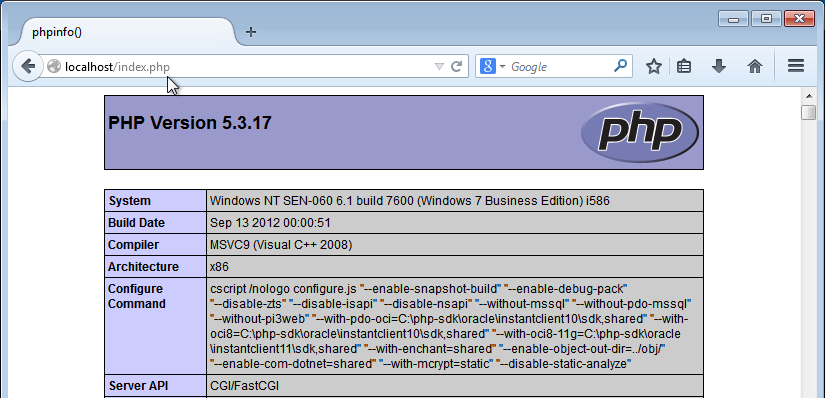The height and width of the screenshot is (398, 825).
Task: Click the globe site identity icon
Action: pos(54,66)
